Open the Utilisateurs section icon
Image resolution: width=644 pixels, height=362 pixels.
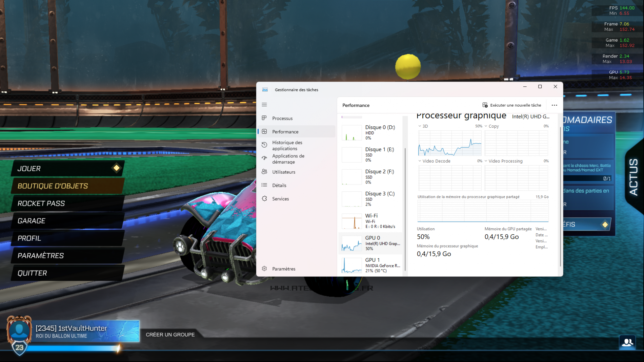pos(264,172)
